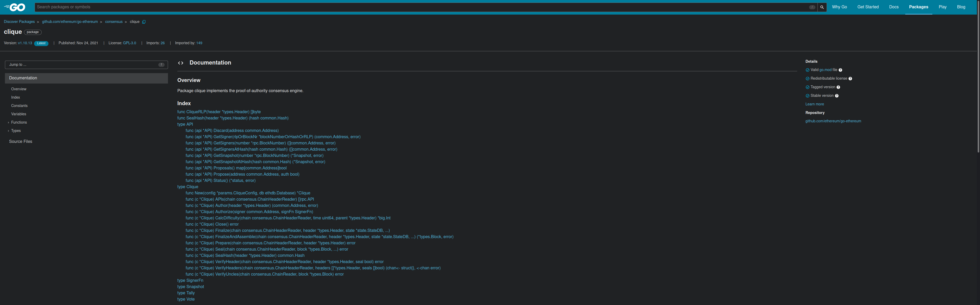Open type API index link
The image size is (980, 305).
185,124
